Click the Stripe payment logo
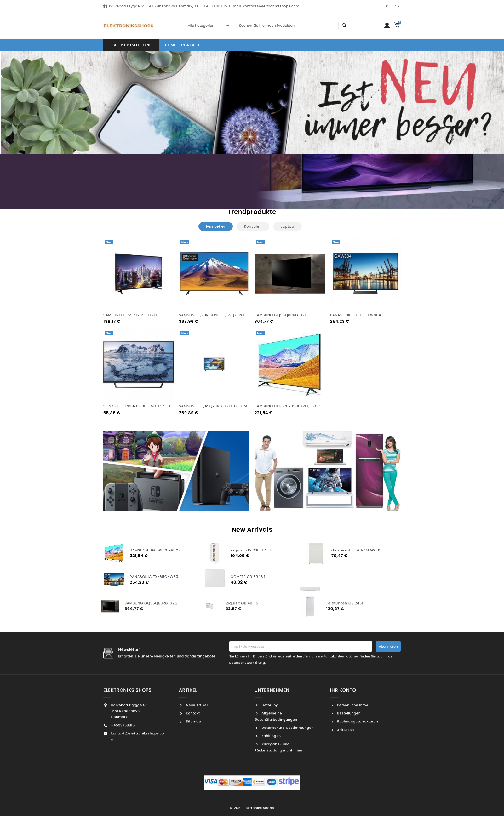The height and width of the screenshot is (816, 504). (x=289, y=781)
